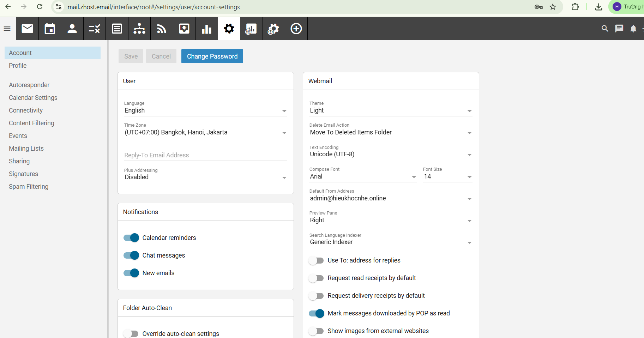Open Spam Filtering in sidebar
The width and height of the screenshot is (644, 338).
coord(29,187)
